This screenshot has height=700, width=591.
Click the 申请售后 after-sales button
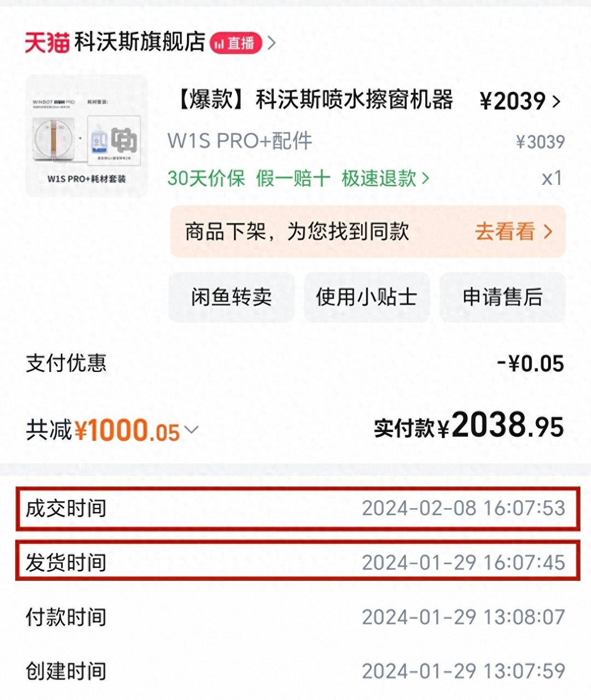coord(502,297)
